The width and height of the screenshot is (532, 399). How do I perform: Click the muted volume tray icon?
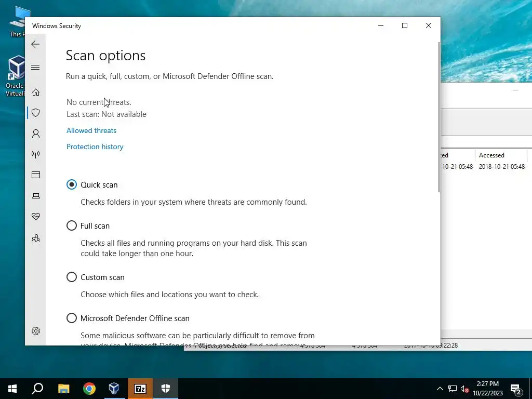pyautogui.click(x=464, y=389)
